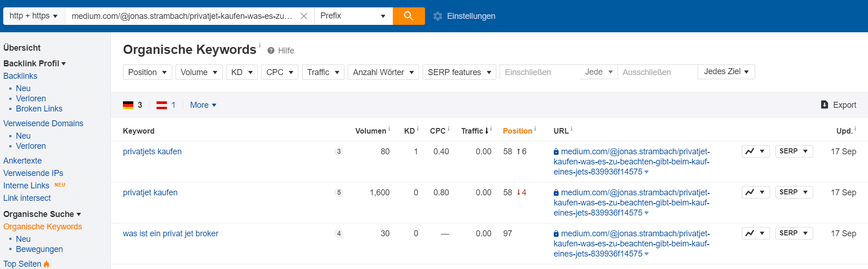Select the Austrian flag country filter
The image size is (868, 269).
click(162, 105)
